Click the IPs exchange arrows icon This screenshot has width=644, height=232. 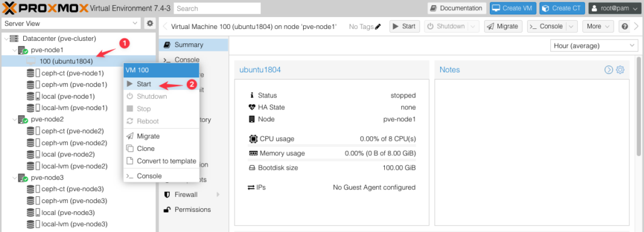(251, 187)
